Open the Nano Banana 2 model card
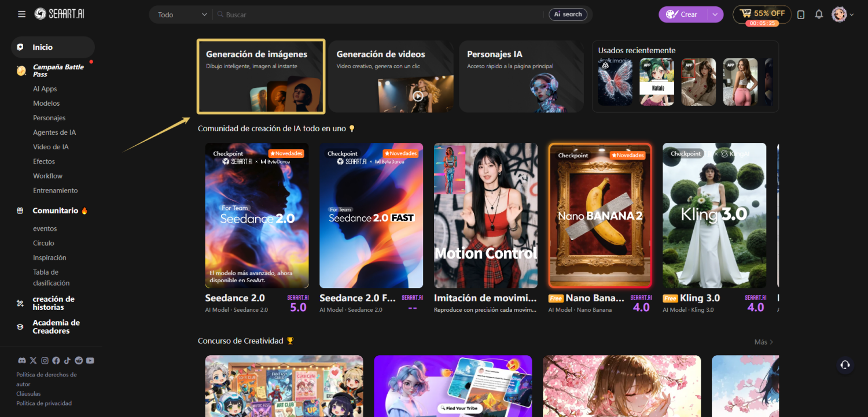Viewport: 868px width, 417px height. 600,216
